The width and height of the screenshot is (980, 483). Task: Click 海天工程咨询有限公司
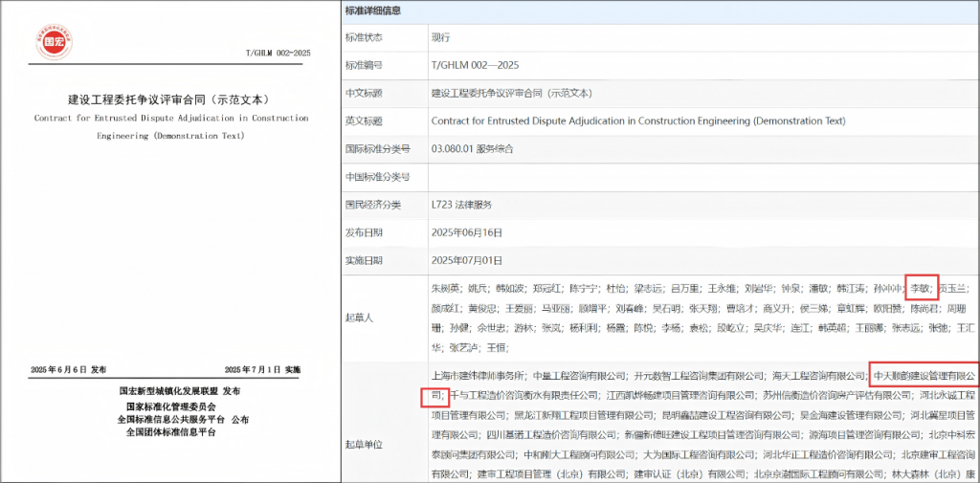pyautogui.click(x=819, y=376)
